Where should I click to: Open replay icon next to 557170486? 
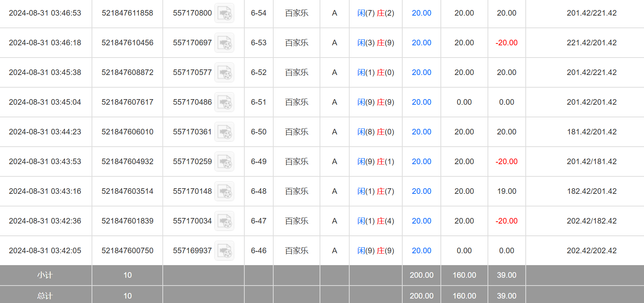[x=224, y=102]
